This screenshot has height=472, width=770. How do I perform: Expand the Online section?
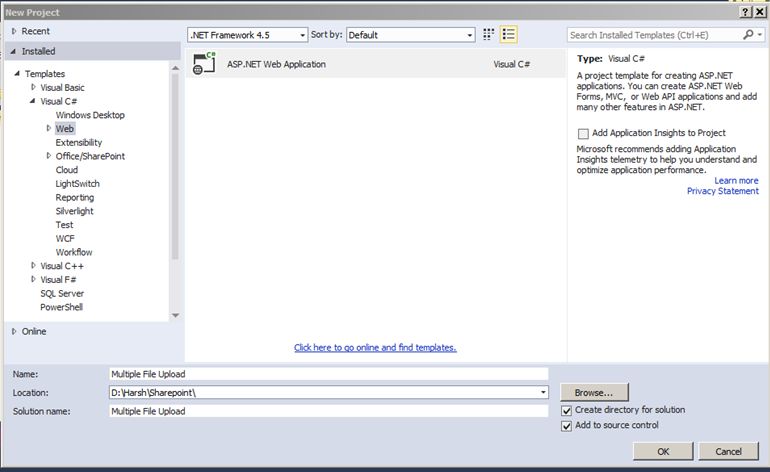tap(14, 332)
